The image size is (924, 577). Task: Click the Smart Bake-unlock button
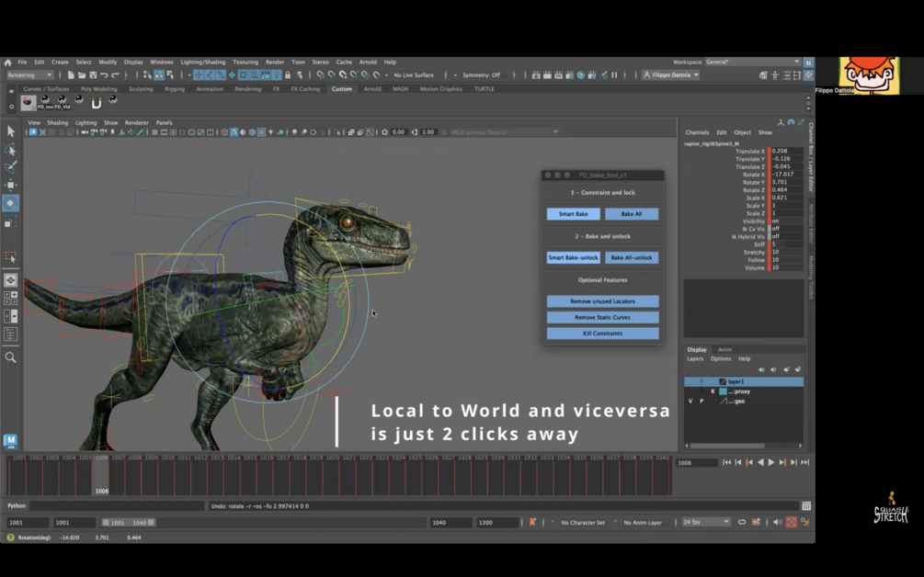(573, 257)
